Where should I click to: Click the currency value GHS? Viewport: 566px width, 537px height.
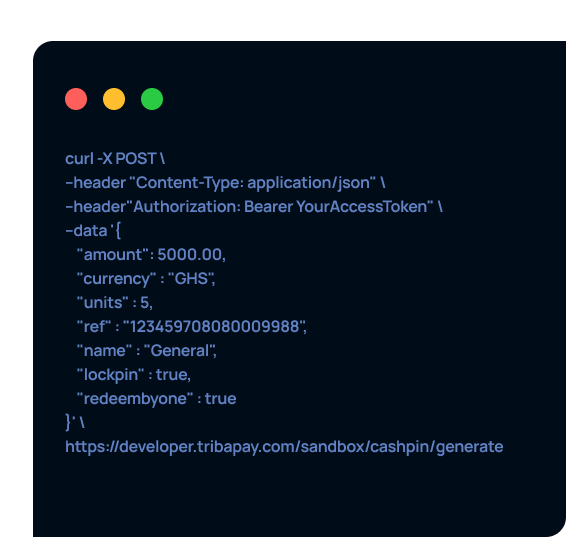click(192, 279)
